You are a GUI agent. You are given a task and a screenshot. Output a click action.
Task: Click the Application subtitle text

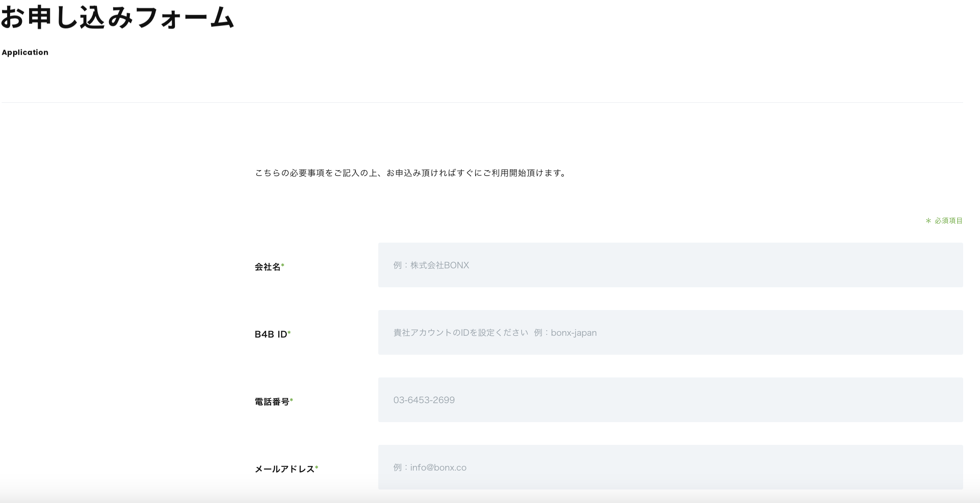point(25,52)
